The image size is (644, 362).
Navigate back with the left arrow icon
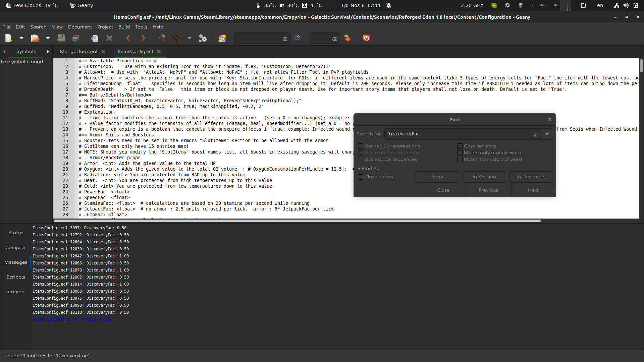coord(128,38)
